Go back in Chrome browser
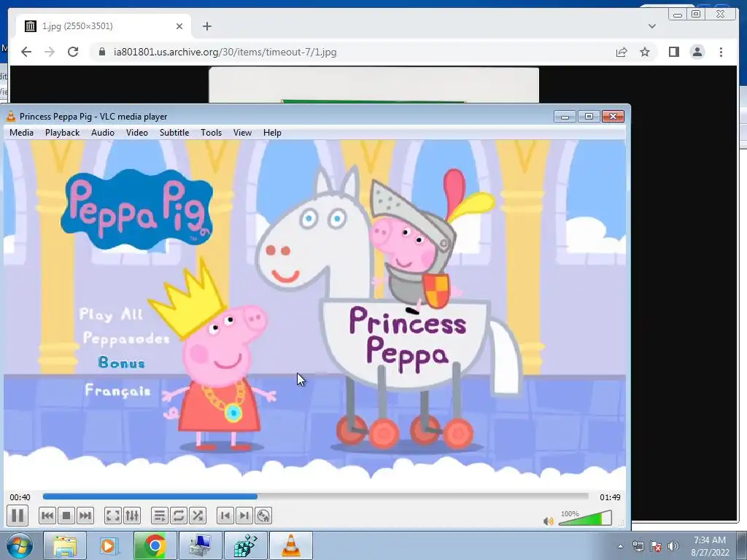This screenshot has height=560, width=747. click(x=26, y=52)
